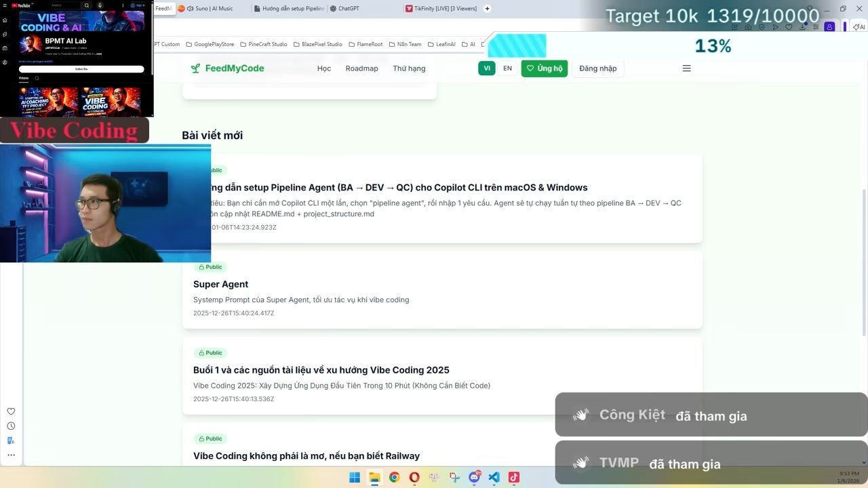Switch language to VI
Screen dimensions: 868x488
486,68
